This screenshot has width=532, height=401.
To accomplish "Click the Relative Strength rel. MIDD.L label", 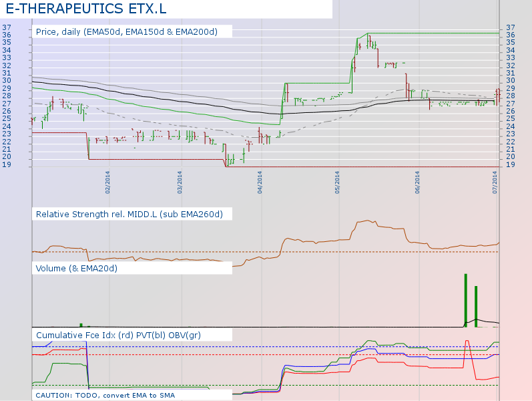I will (129, 214).
